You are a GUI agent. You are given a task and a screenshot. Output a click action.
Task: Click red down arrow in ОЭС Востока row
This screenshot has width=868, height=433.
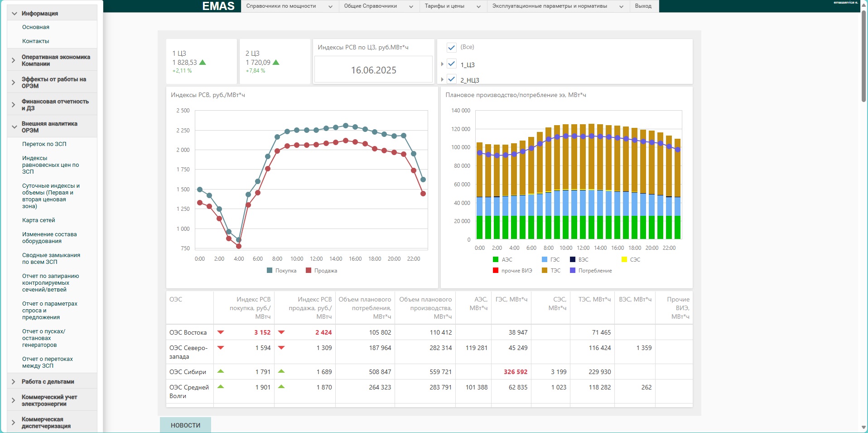coord(221,332)
